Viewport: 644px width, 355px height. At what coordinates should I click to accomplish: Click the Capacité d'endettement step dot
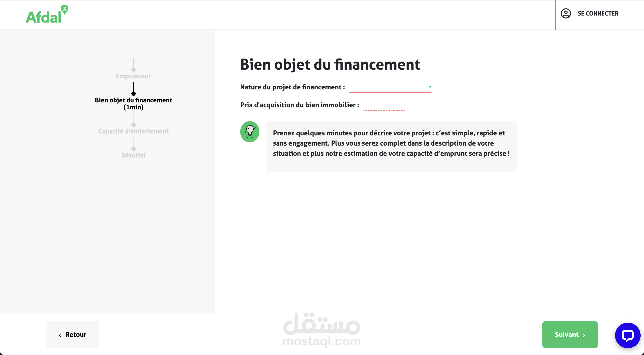134,125
